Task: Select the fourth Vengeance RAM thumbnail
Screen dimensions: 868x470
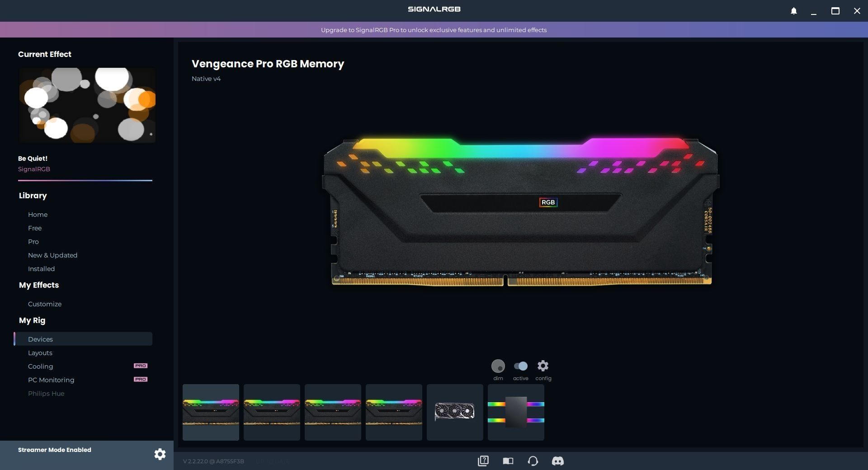Action: pos(394,412)
